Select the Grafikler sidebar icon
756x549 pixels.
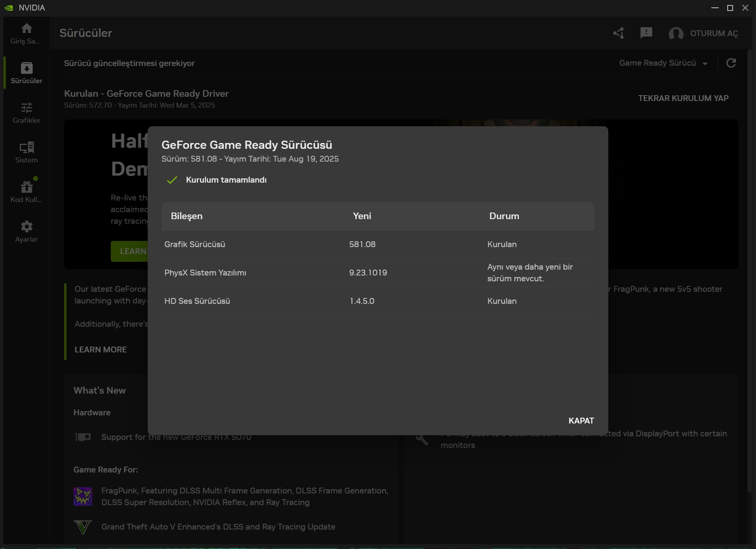[26, 113]
